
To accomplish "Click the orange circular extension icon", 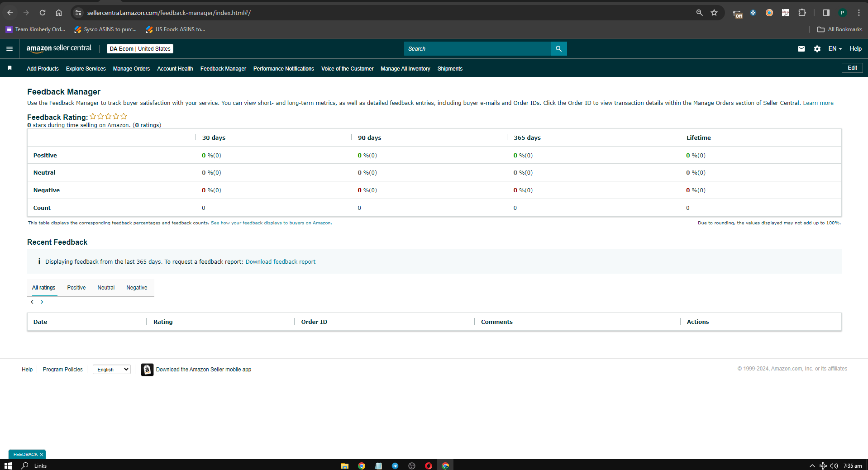I will coord(769,13).
